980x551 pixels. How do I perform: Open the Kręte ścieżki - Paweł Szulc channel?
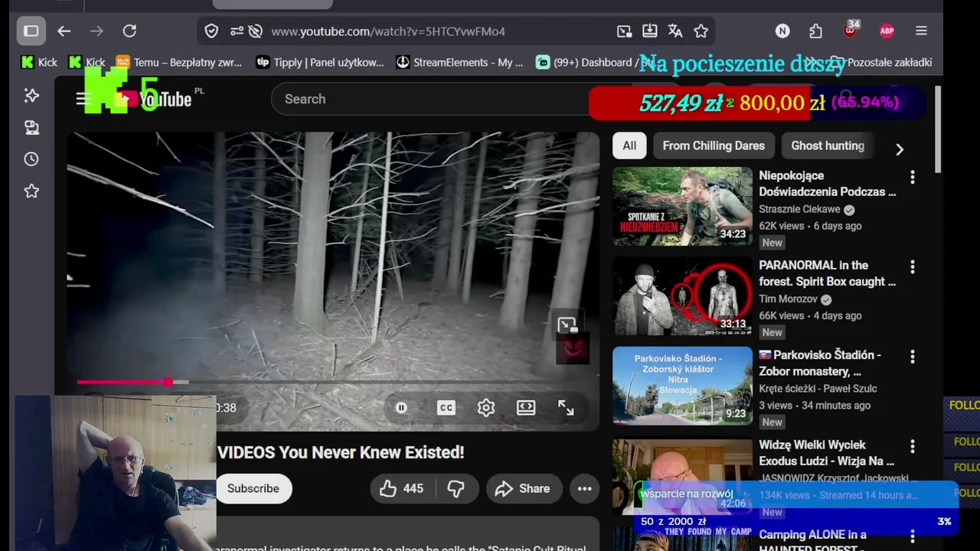coord(818,388)
